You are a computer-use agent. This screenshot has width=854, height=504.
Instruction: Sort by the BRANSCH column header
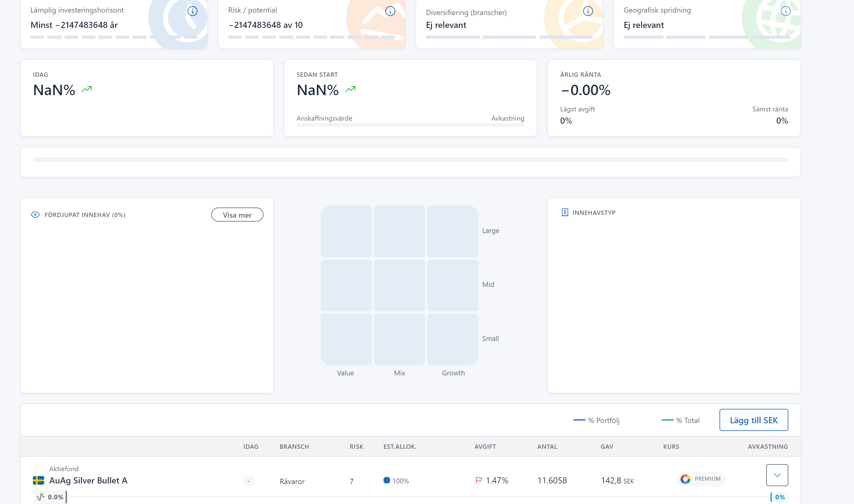[x=294, y=447]
